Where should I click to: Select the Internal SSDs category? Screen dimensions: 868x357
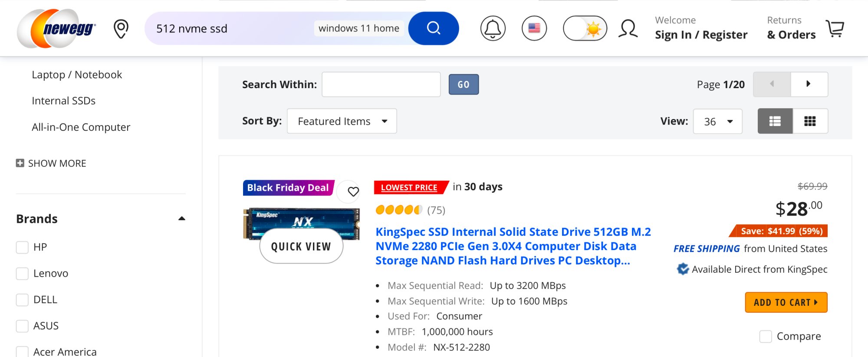click(63, 101)
